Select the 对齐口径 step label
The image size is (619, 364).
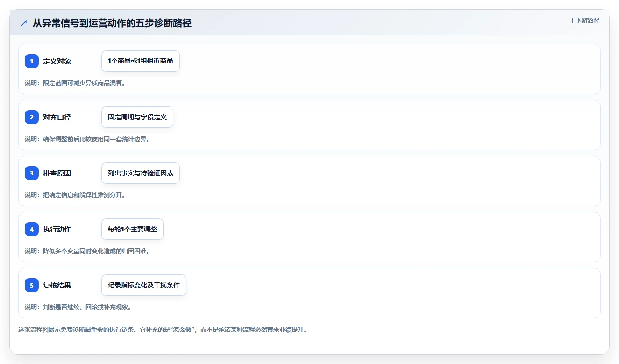click(57, 117)
